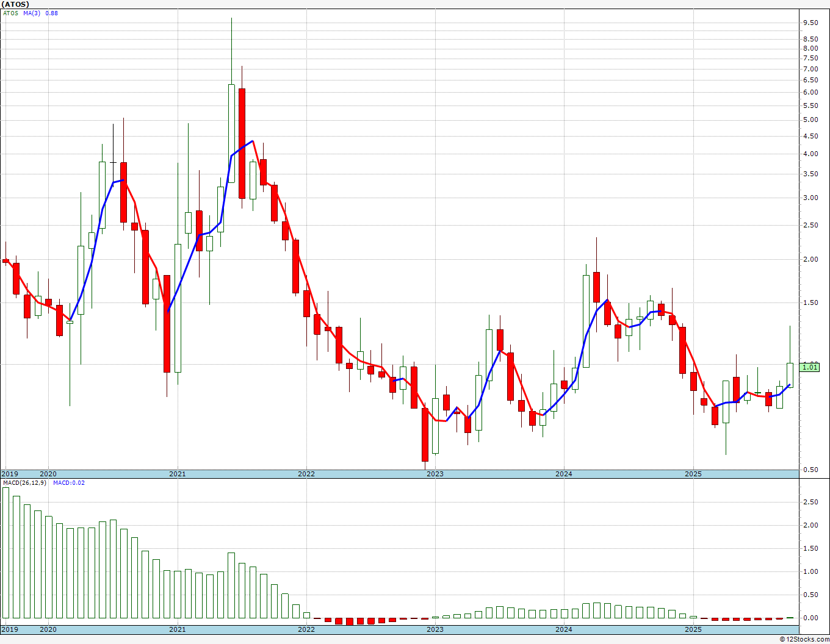830x644 pixels.
Task: Click 0.00 on the MACD panel axis
Action: pyautogui.click(x=810, y=618)
